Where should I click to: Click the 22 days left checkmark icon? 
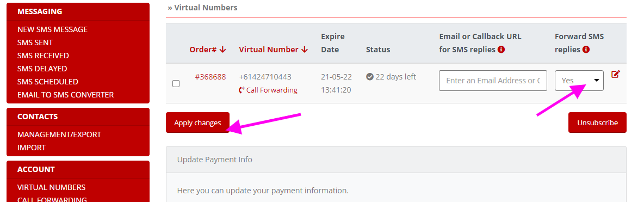click(x=370, y=77)
